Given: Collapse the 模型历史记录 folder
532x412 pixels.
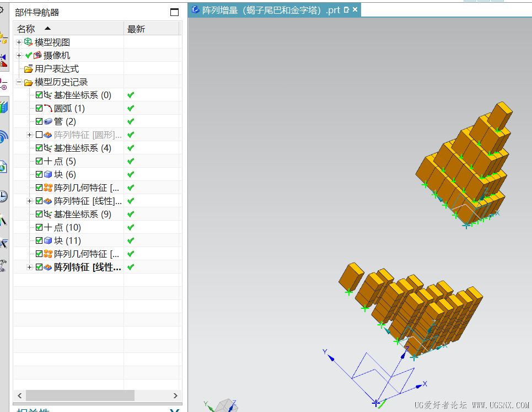Looking at the screenshot, I should point(19,82).
